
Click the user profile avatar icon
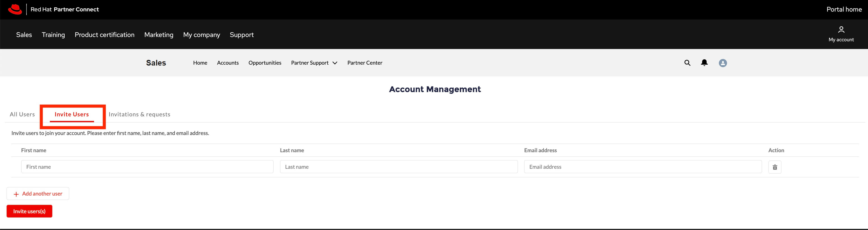click(723, 63)
